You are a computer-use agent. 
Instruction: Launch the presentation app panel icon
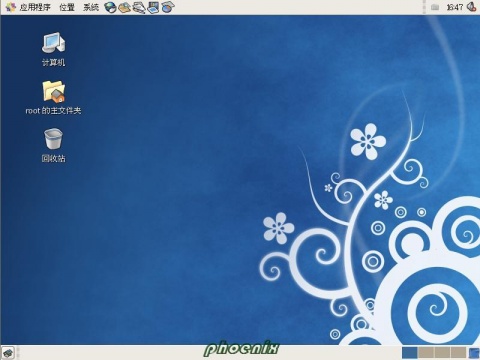(x=153, y=7)
